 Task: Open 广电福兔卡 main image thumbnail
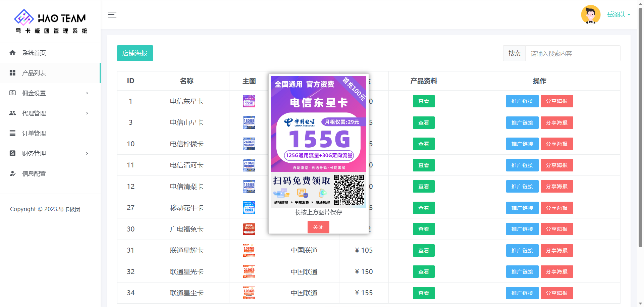coord(249,229)
